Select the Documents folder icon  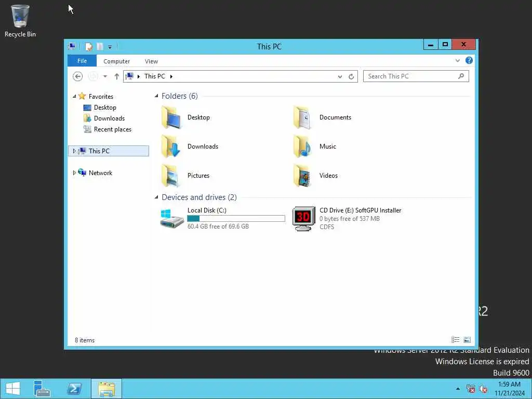[303, 117]
